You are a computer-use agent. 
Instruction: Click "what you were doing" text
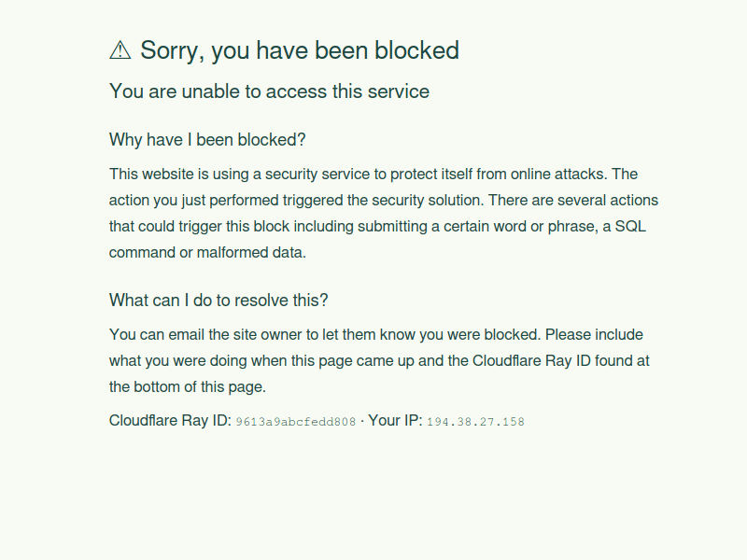point(176,361)
